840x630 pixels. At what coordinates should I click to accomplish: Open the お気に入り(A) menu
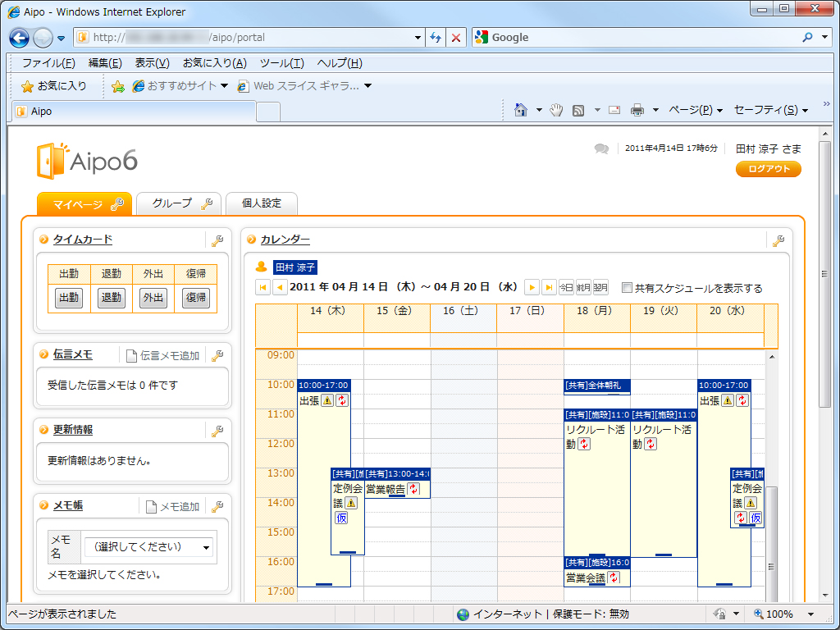(214, 63)
